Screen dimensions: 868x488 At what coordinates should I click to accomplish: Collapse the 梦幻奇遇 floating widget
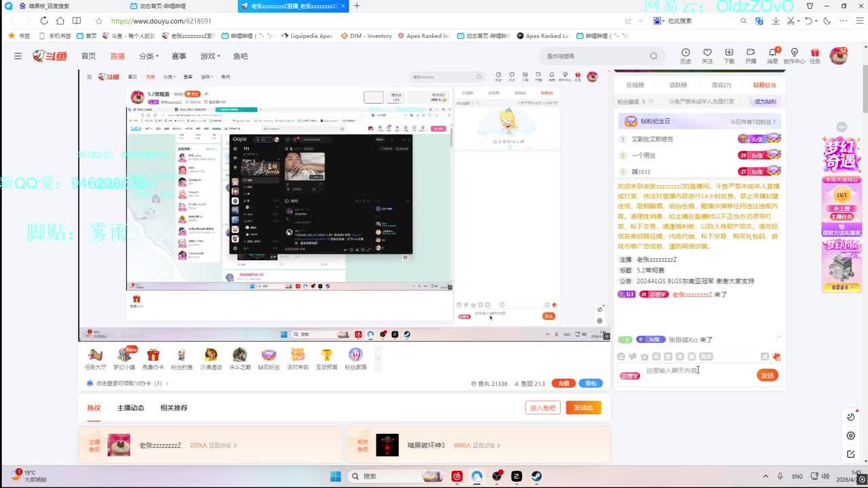[x=842, y=127]
